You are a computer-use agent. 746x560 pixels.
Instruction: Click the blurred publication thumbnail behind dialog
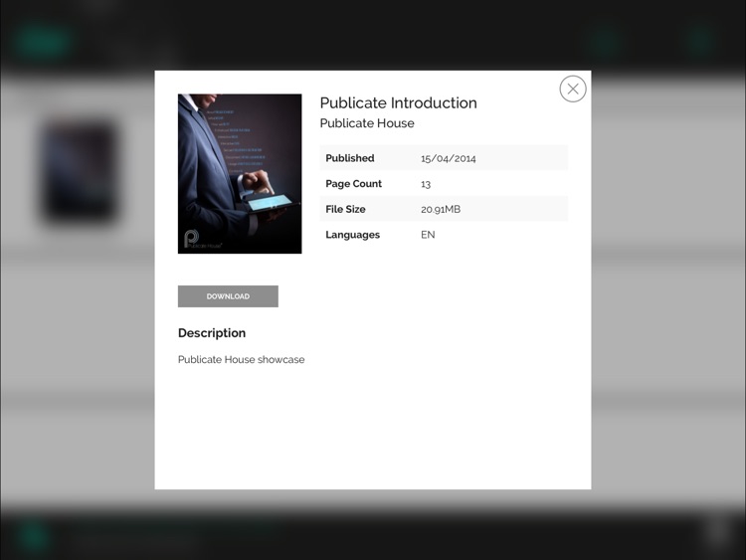pos(80,172)
